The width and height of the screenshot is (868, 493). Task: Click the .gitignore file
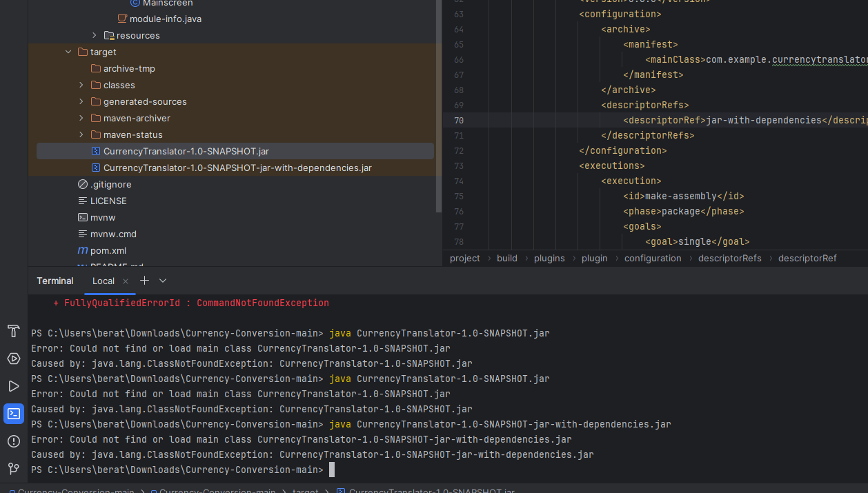[110, 184]
